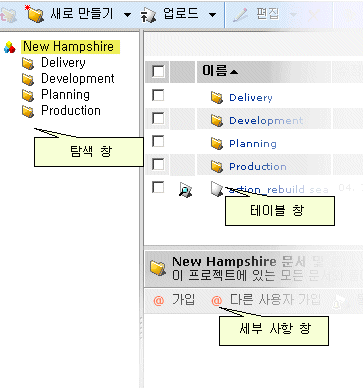Open the Planning folder link in table
Screen dimensions: 363x388
click(x=253, y=144)
